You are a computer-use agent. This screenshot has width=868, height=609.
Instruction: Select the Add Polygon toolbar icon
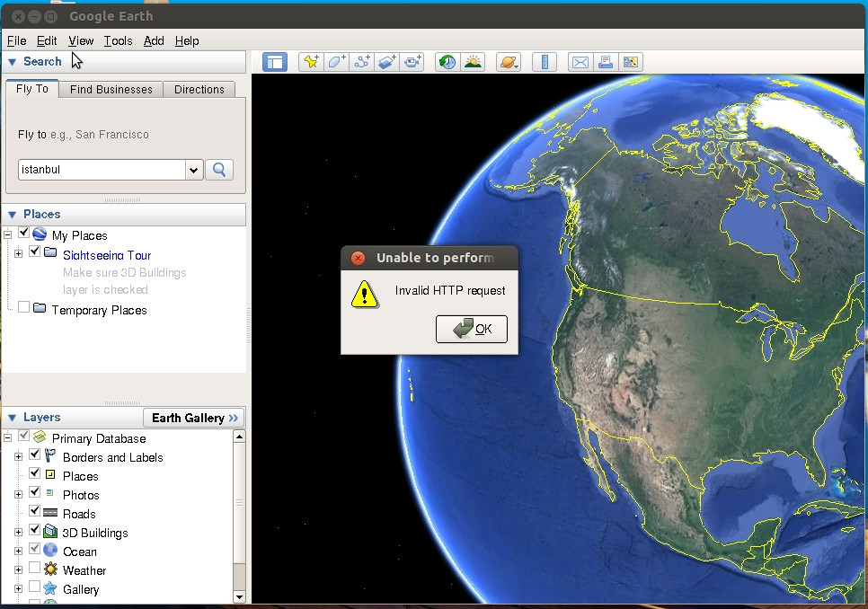coord(336,62)
